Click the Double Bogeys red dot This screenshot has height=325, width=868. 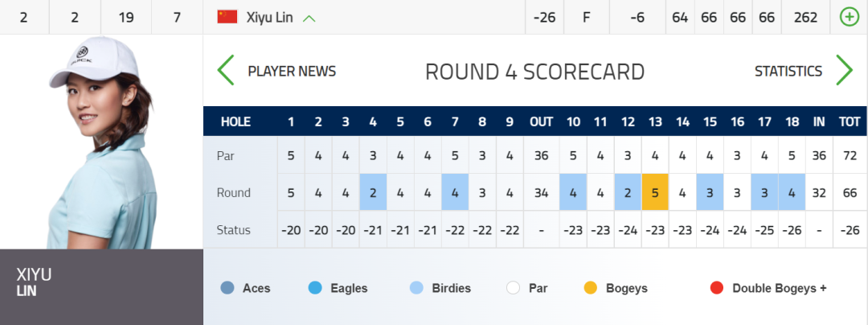717,288
